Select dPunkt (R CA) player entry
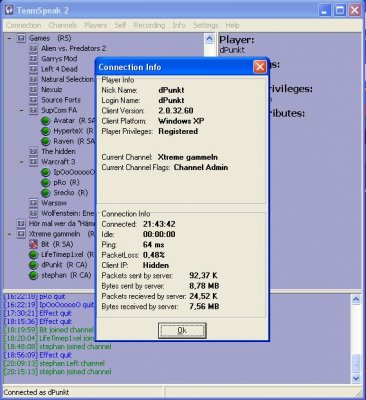Viewport: 366px width, 400px height. coord(64,265)
